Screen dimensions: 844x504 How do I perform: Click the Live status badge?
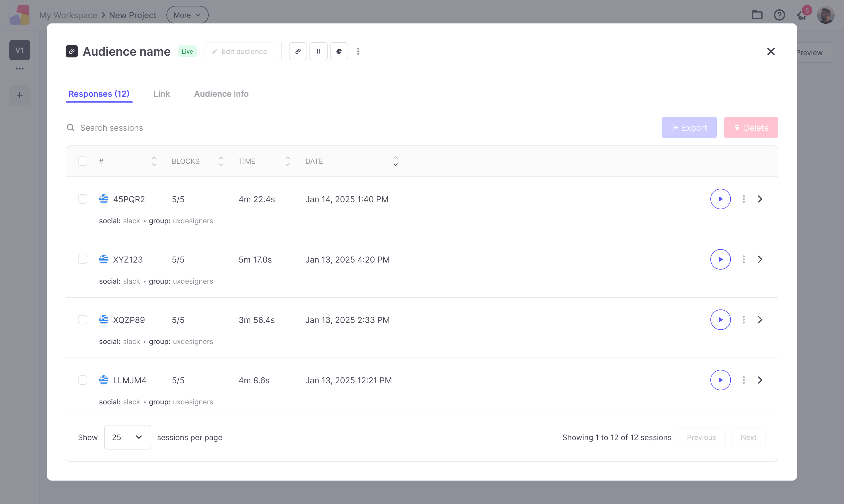click(188, 52)
